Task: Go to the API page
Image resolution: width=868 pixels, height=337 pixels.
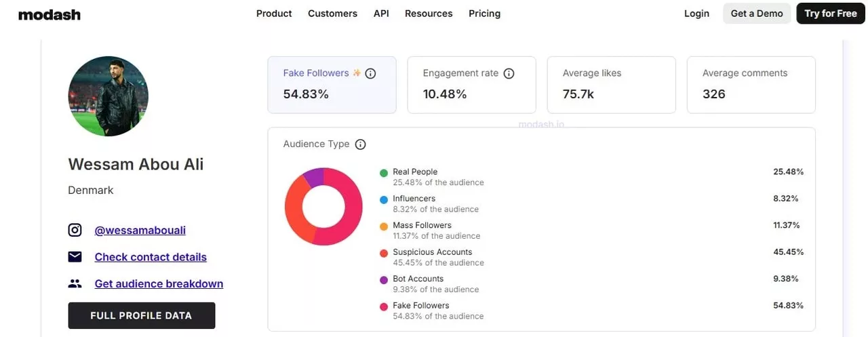Action: point(381,14)
